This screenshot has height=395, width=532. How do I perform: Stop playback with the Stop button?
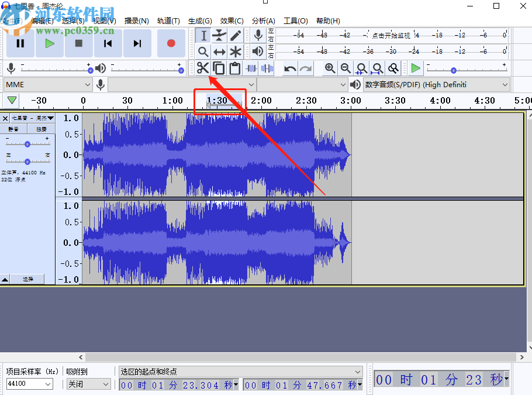coord(79,43)
